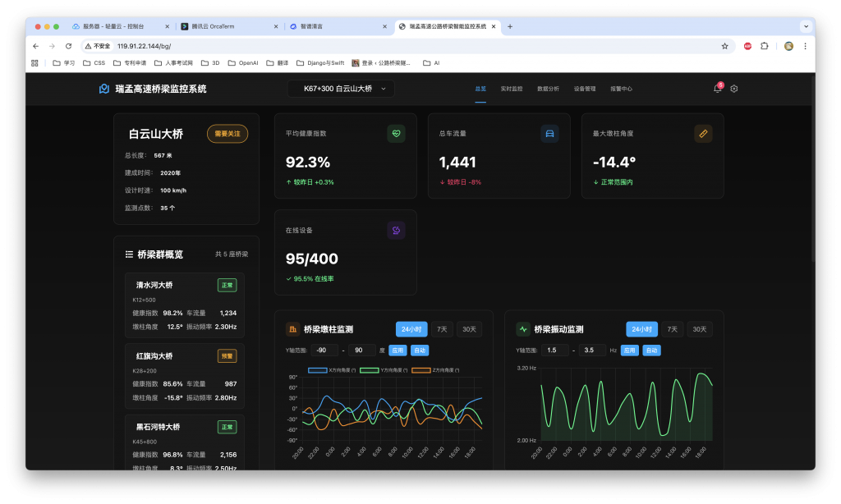Viewport: 841px width, 504px height.
Task: Expand Chrome's tab search dropdown arrow
Action: (x=806, y=26)
